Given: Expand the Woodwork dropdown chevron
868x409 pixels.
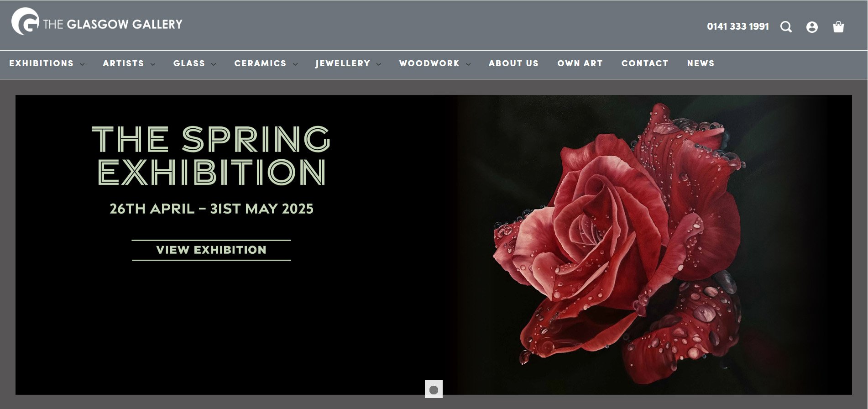Looking at the screenshot, I should point(468,64).
